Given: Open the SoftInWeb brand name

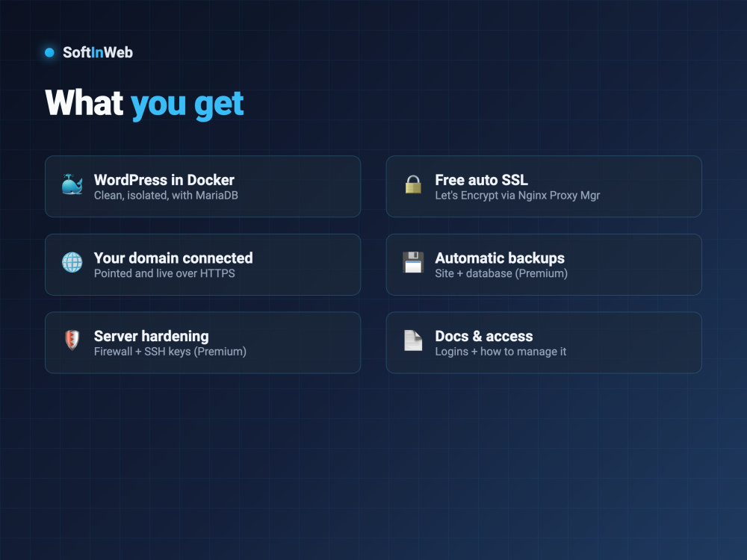Looking at the screenshot, I should pos(98,52).
